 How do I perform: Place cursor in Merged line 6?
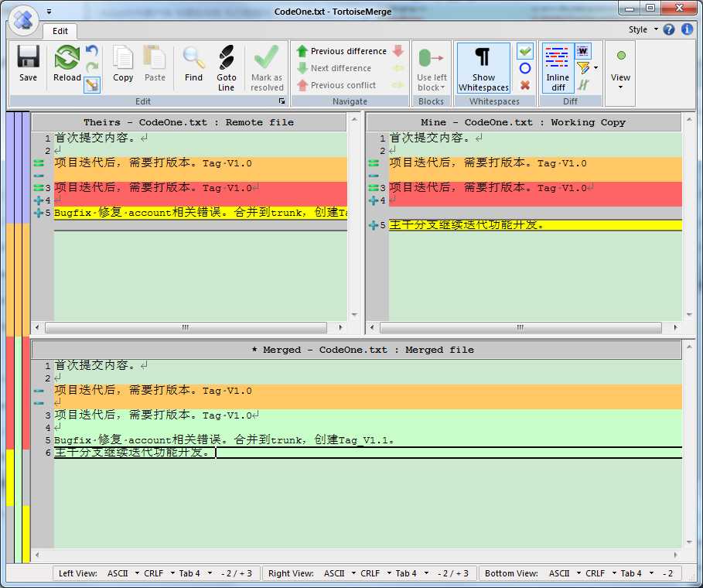click(367, 453)
